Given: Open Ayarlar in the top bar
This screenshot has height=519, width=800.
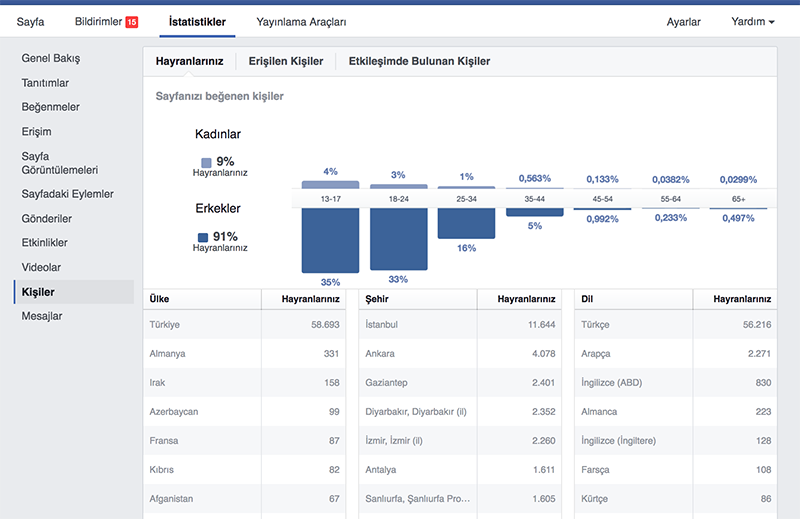Looking at the screenshot, I should (683, 22).
